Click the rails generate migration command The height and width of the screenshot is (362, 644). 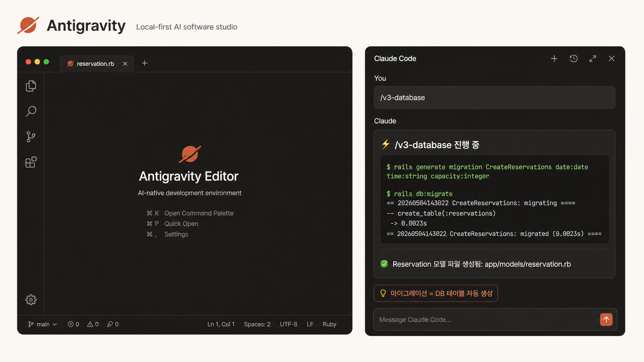[487, 172]
